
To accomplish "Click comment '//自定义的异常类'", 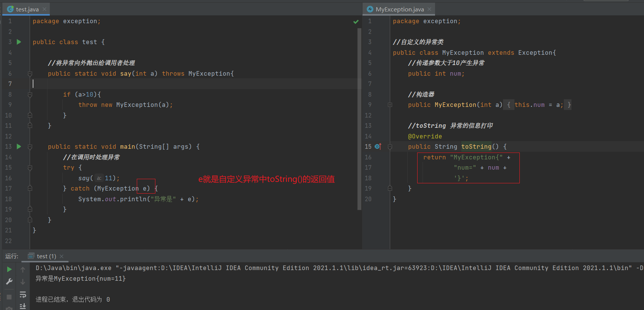I will pos(418,42).
